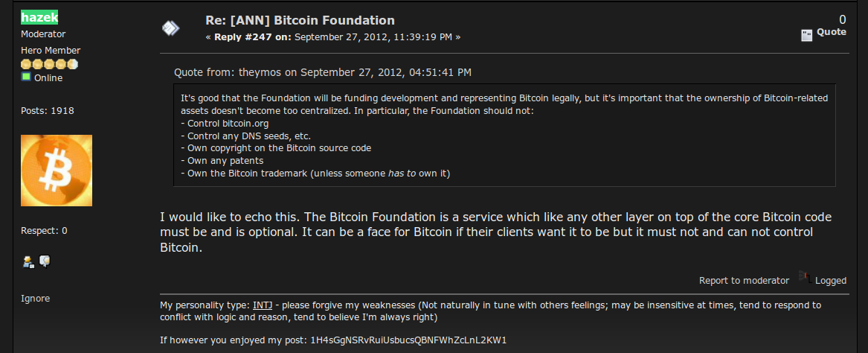Click the view profile icon under Respect

28,261
